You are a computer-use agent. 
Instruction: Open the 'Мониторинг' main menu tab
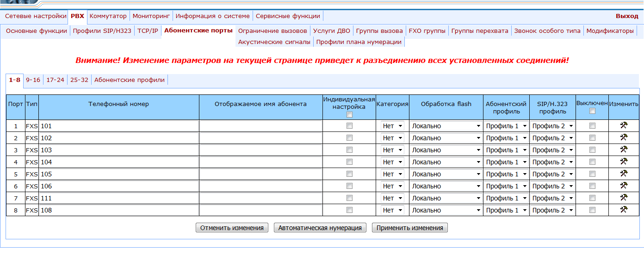click(151, 16)
